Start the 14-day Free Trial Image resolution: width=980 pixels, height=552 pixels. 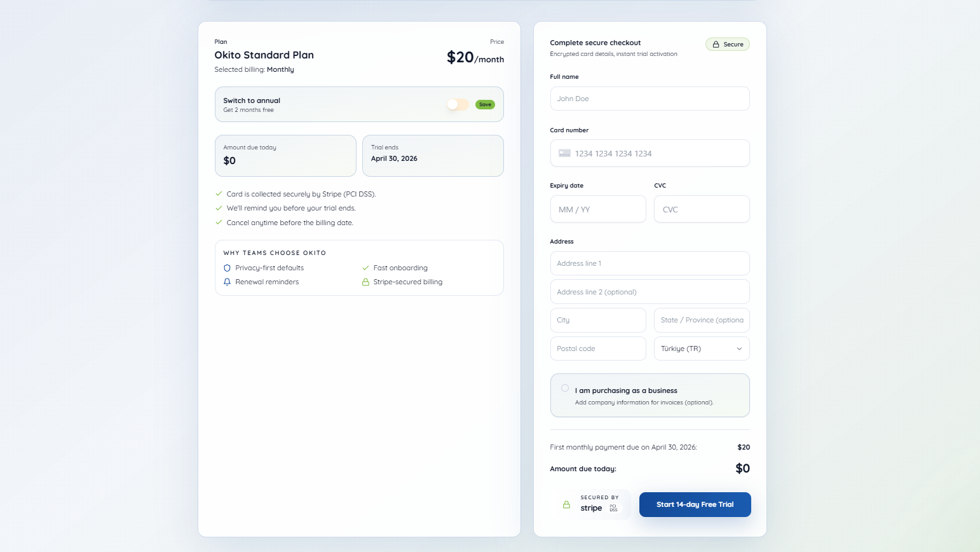click(695, 504)
